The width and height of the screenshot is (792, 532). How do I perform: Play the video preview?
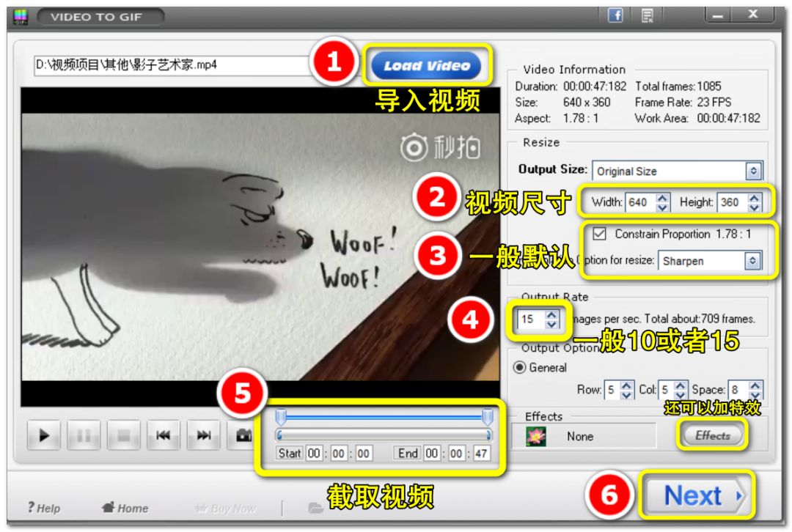click(x=44, y=435)
